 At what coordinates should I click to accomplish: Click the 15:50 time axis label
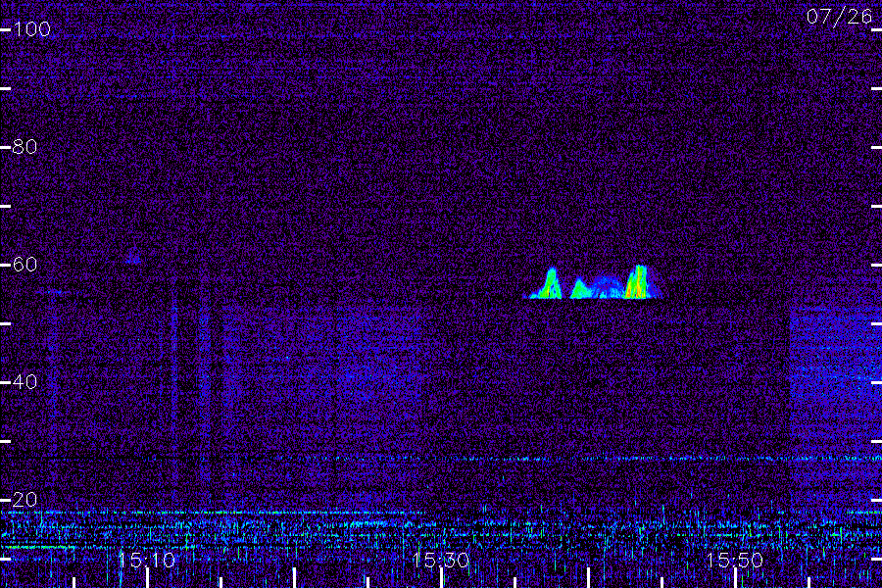coord(735,561)
